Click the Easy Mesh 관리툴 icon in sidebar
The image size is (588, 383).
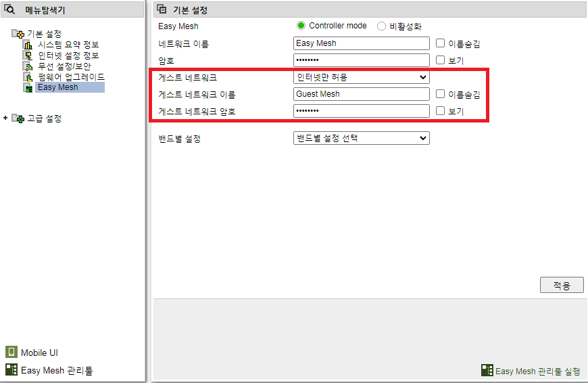coord(11,369)
